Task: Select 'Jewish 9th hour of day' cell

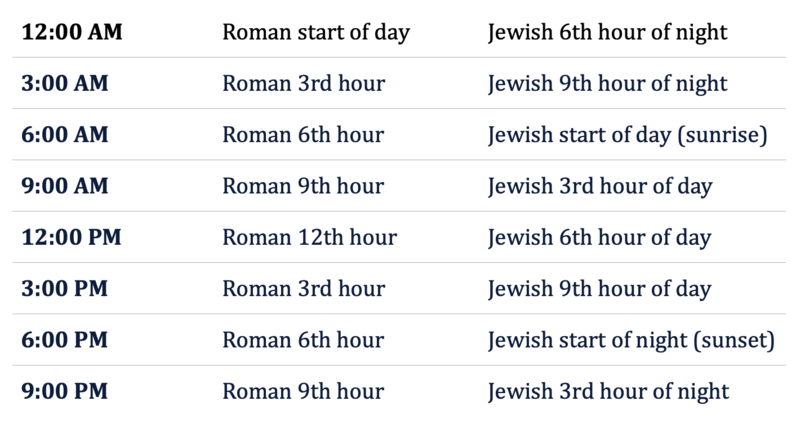Action: [599, 289]
